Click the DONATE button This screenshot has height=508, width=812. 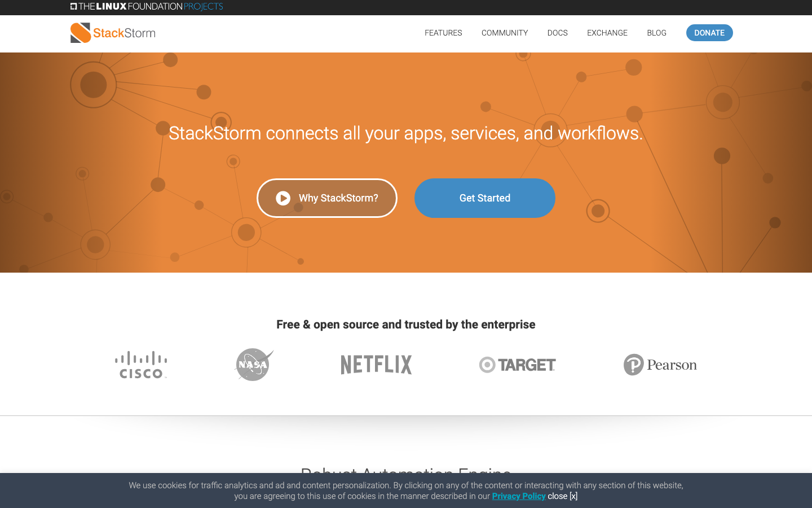(x=709, y=33)
